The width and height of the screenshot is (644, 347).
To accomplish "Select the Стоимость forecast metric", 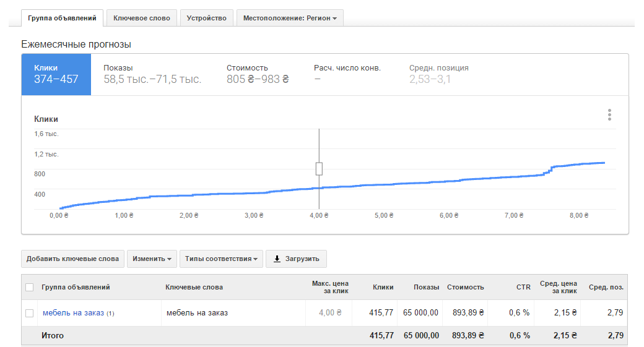I will tap(258, 74).
